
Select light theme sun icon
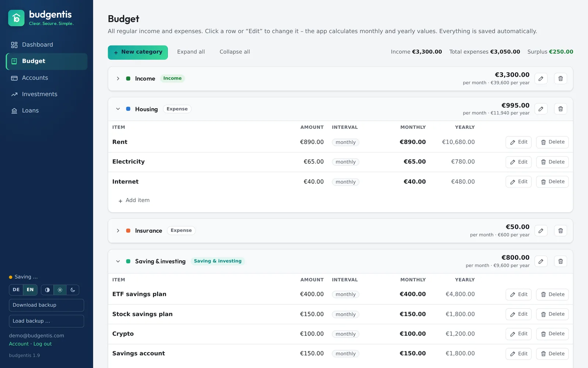coord(60,290)
